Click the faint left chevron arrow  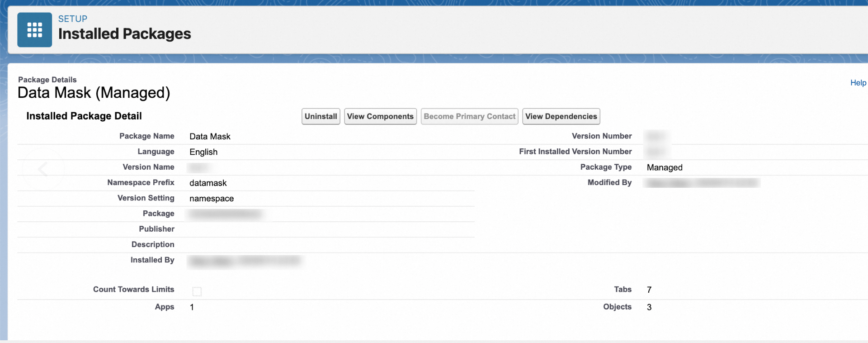[x=43, y=169]
